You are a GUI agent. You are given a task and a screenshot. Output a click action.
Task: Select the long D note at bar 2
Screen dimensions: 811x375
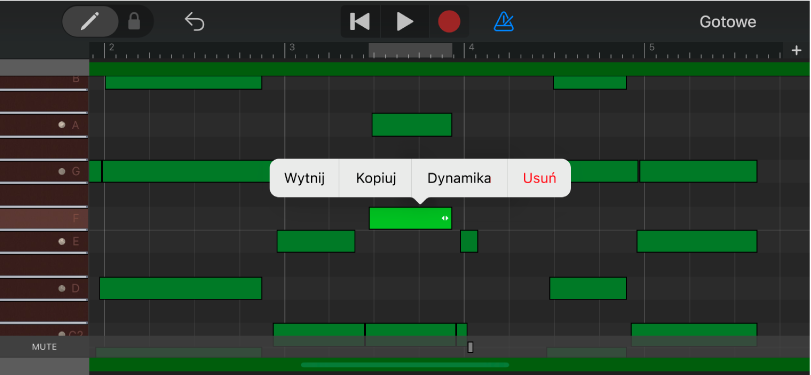click(181, 288)
